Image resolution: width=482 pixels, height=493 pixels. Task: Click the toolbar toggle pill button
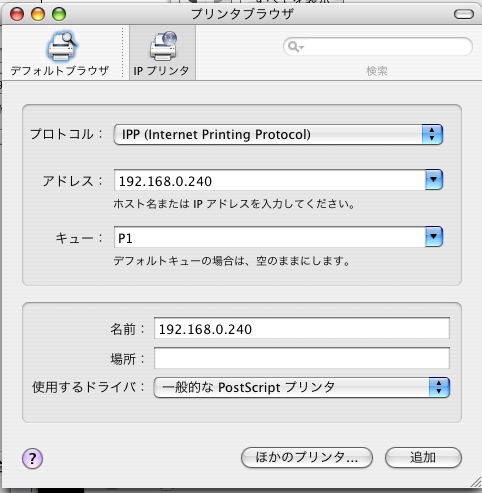[464, 14]
